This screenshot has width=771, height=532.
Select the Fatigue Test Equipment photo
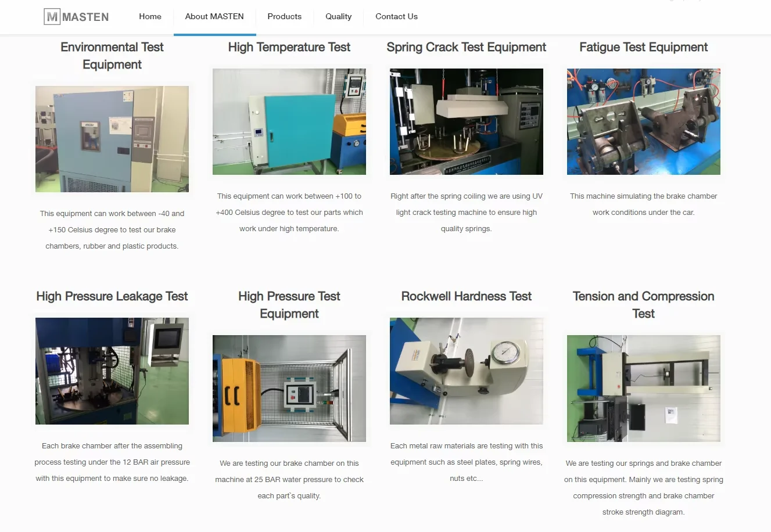pos(644,122)
